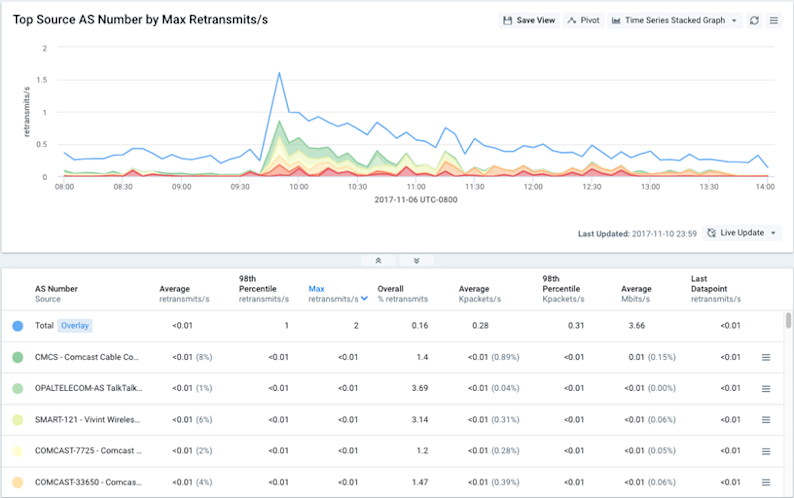794x498 pixels.
Task: Open Time Series Stacked Graph dropdown
Action: click(x=675, y=20)
